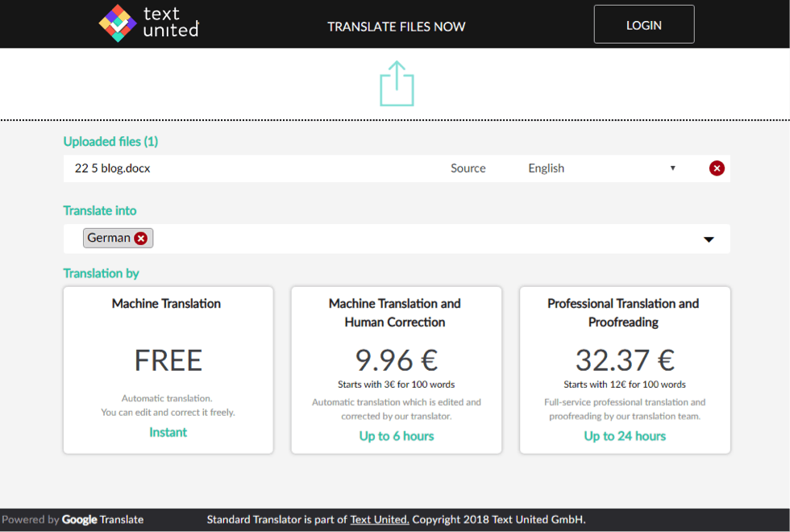Click TRANSLATE FILES NOW header
This screenshot has width=790, height=532.
pos(396,27)
